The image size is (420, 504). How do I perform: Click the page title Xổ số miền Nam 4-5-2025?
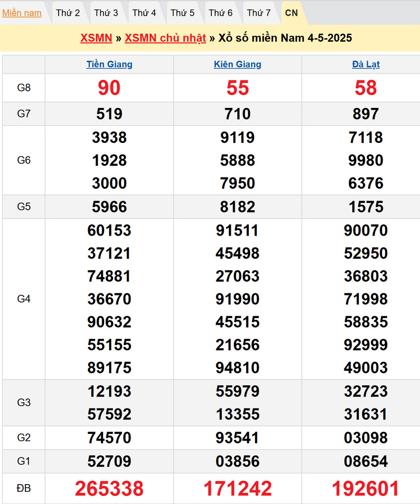click(285, 38)
